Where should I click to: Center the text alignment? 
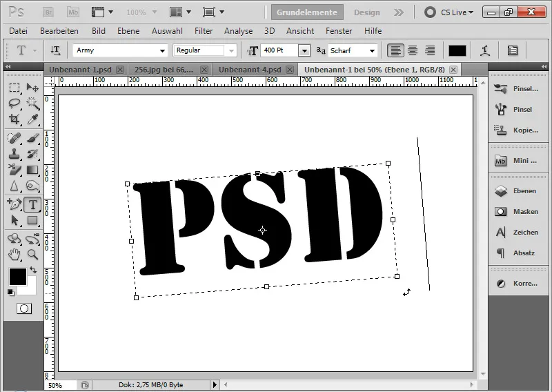click(413, 50)
